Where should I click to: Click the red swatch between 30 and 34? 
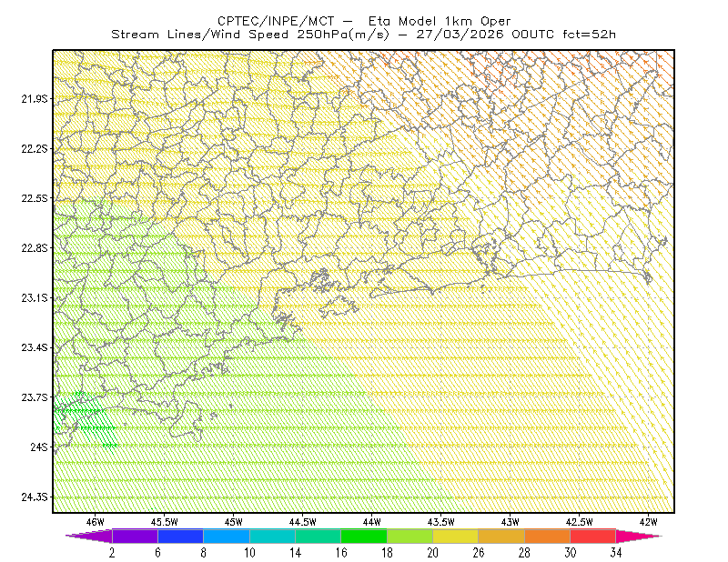[593, 536]
